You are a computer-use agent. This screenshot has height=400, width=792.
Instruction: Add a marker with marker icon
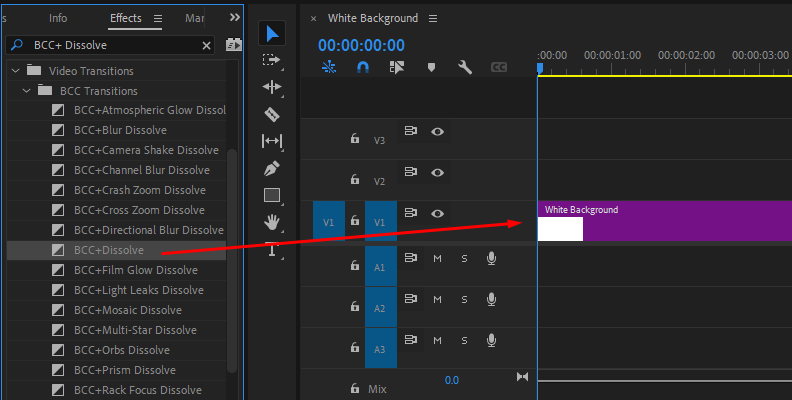tap(432, 67)
